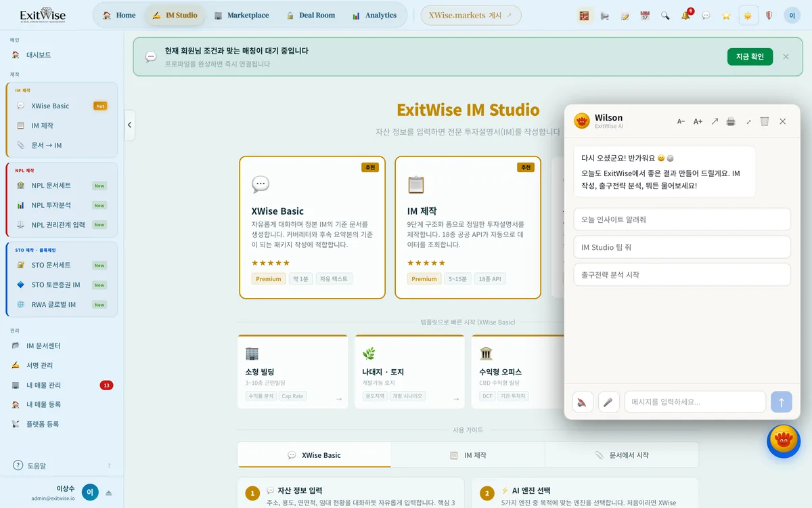Clear chat using the trash icon
The image size is (812, 508).
point(765,121)
